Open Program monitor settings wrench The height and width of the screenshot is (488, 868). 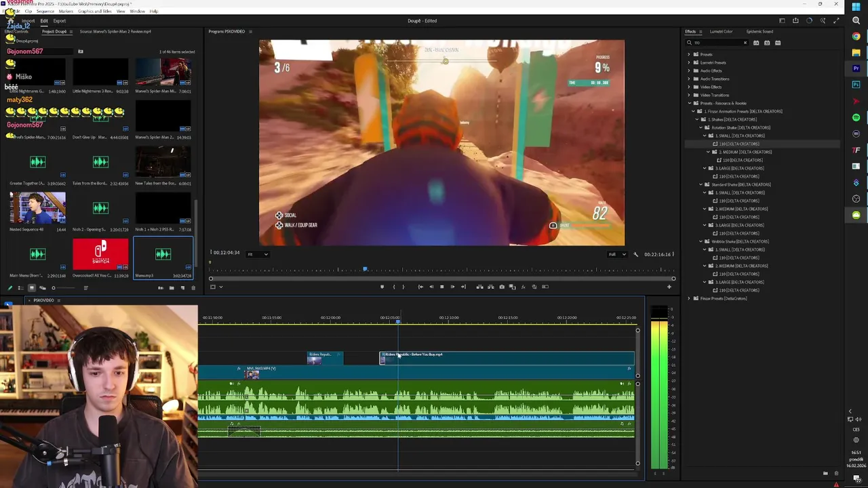(x=635, y=254)
